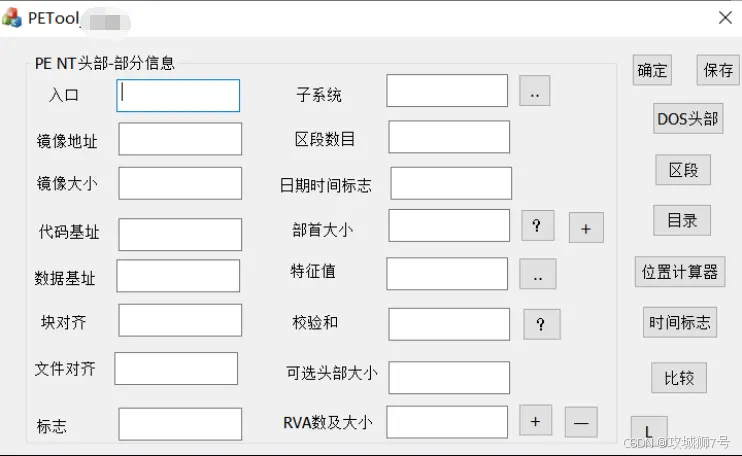Click the 比较 compare button

coord(679,377)
